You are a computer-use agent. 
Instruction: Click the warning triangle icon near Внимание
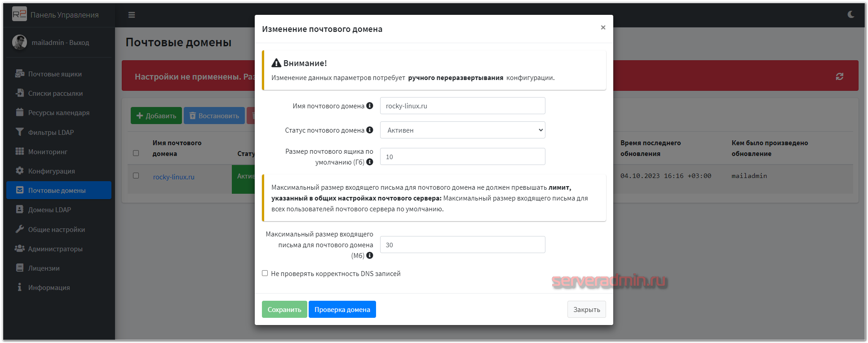(276, 63)
